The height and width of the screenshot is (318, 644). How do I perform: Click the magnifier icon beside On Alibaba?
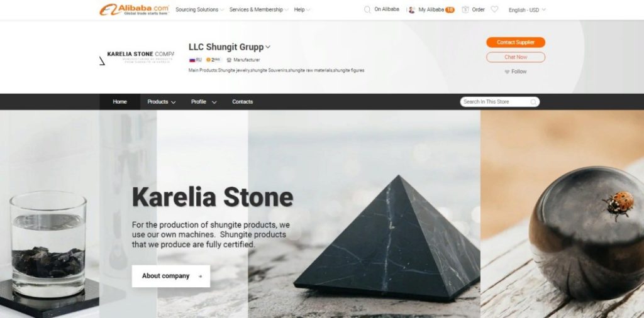pos(367,9)
